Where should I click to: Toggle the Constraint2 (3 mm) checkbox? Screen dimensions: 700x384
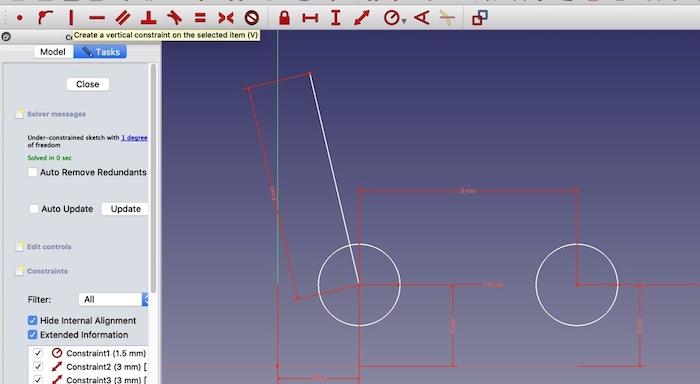point(38,367)
